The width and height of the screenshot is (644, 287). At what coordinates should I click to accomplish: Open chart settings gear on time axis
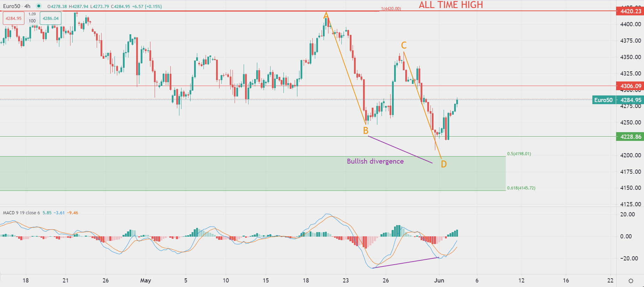[x=631, y=281]
